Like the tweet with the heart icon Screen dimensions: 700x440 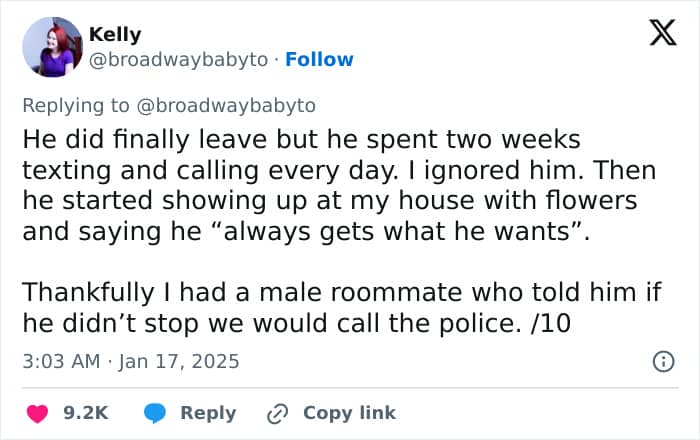click(x=38, y=413)
